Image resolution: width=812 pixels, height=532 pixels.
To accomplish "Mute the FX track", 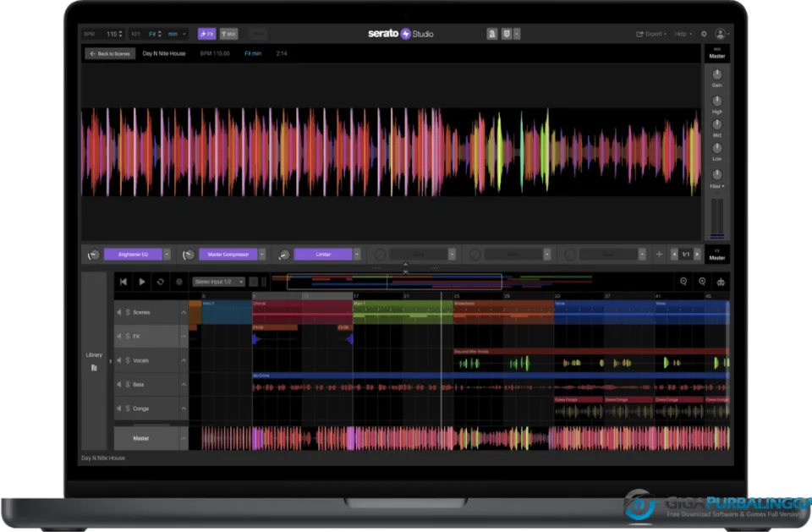I will coord(119,336).
